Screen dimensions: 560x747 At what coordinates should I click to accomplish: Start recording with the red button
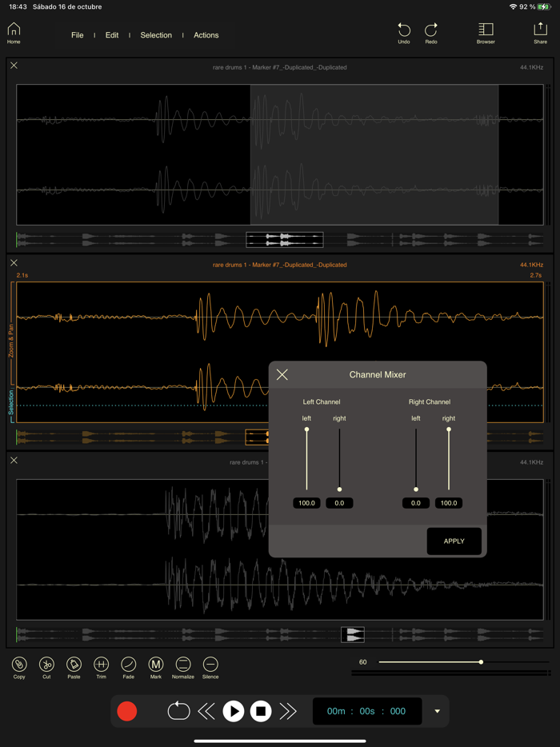[126, 711]
